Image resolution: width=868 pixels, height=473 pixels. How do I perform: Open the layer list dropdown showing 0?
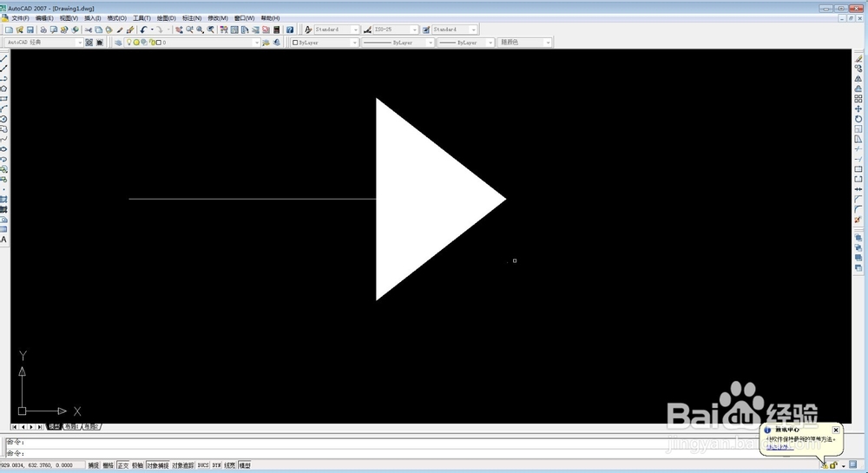(192, 43)
